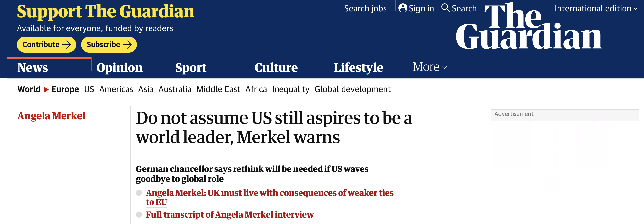Open the Global development subsection
The height and width of the screenshot is (224, 644).
click(352, 89)
